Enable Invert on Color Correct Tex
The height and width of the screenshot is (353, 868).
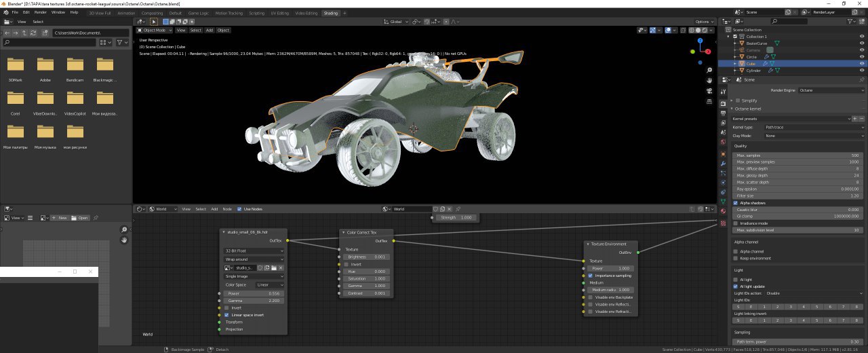click(x=347, y=264)
